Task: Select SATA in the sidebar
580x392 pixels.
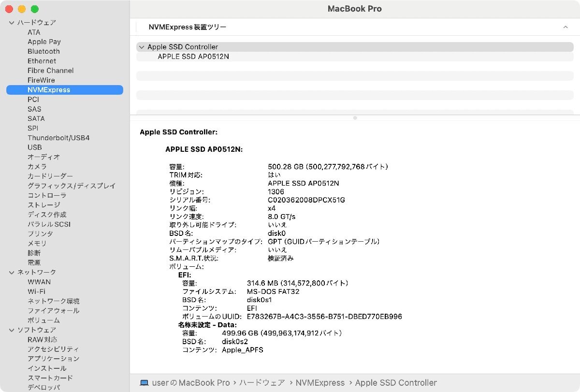Action: (36, 118)
